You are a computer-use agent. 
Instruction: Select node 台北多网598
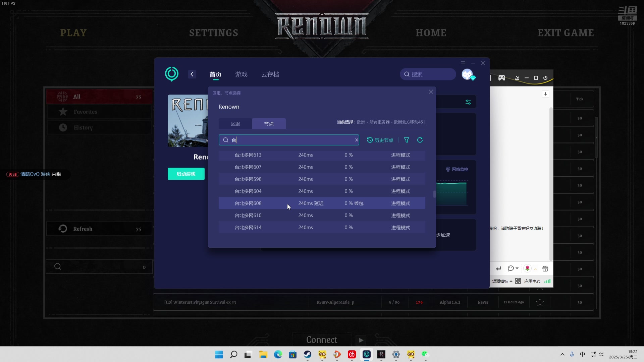pos(322,179)
